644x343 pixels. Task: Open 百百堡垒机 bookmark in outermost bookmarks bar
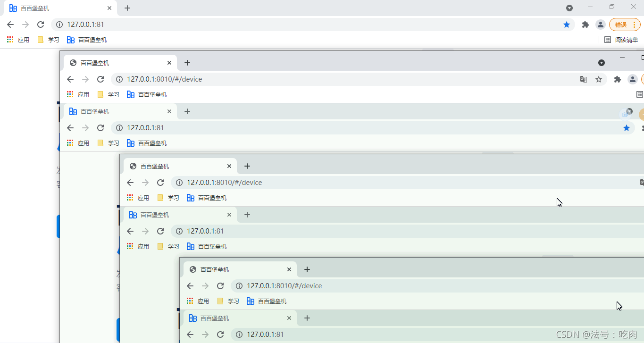(87, 40)
